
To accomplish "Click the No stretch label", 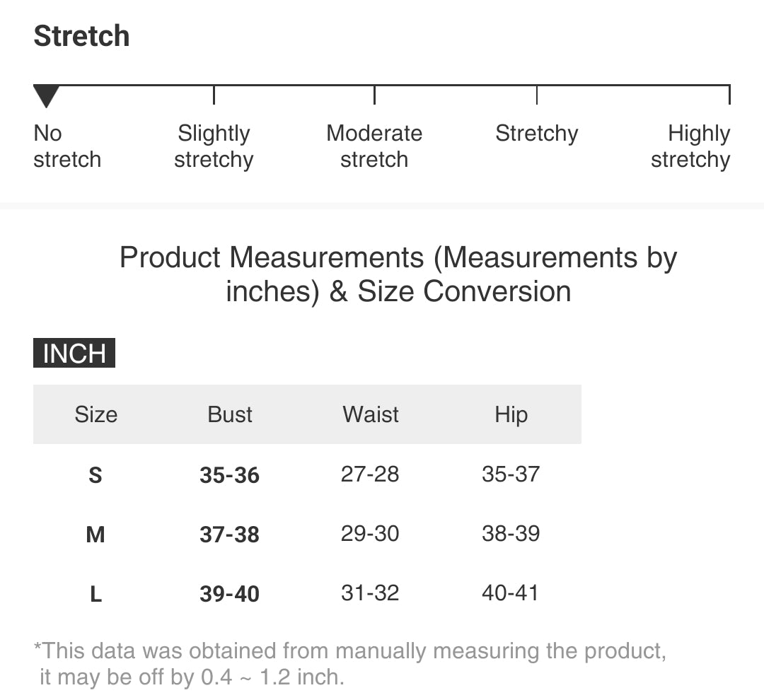I will point(66,146).
